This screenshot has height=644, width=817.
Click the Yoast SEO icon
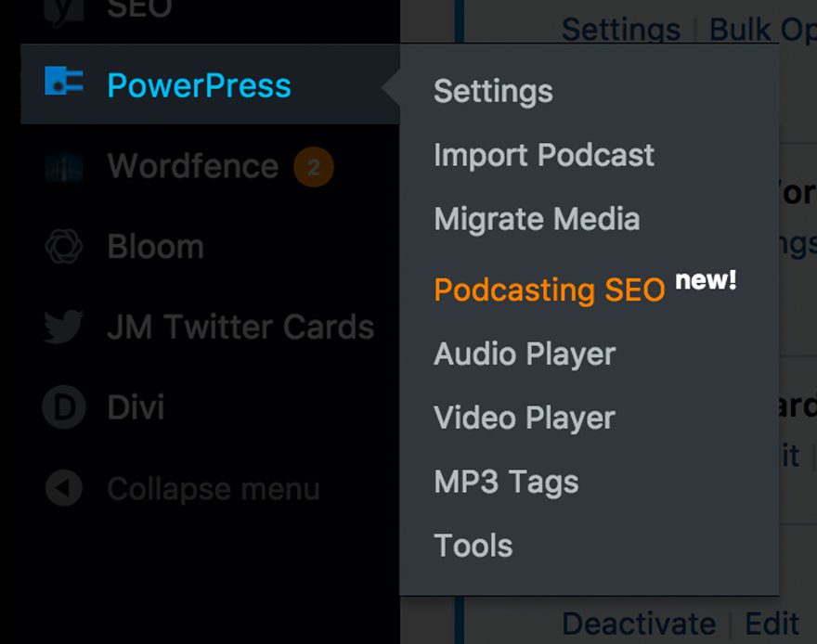click(x=61, y=7)
